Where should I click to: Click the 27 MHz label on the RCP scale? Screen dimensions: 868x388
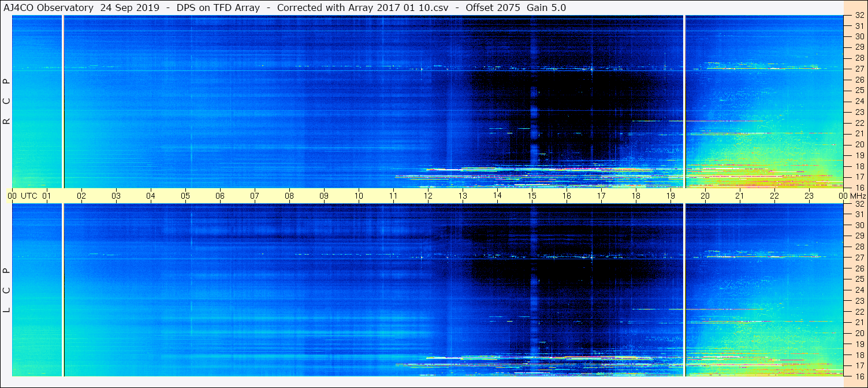click(859, 69)
